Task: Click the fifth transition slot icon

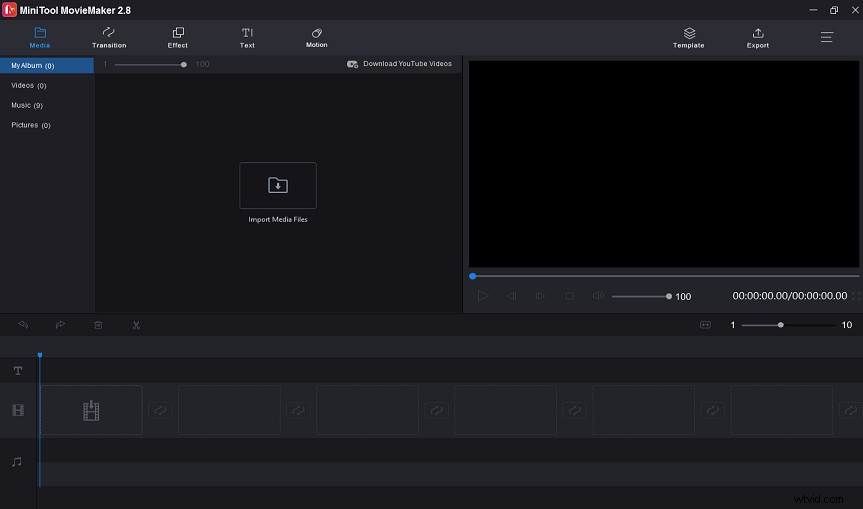Action: pos(713,411)
